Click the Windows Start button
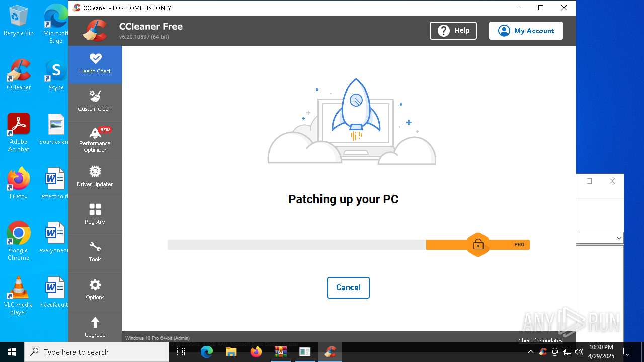Image resolution: width=644 pixels, height=362 pixels. 12,352
